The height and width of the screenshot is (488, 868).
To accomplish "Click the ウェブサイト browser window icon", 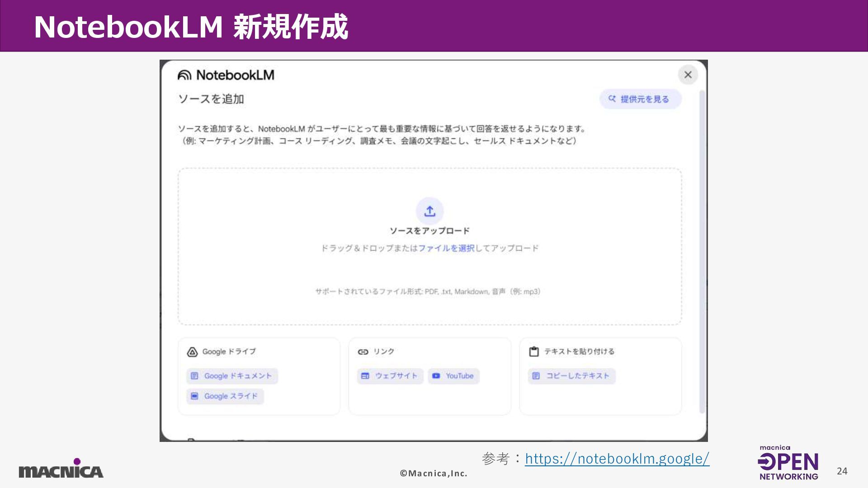I will point(365,376).
